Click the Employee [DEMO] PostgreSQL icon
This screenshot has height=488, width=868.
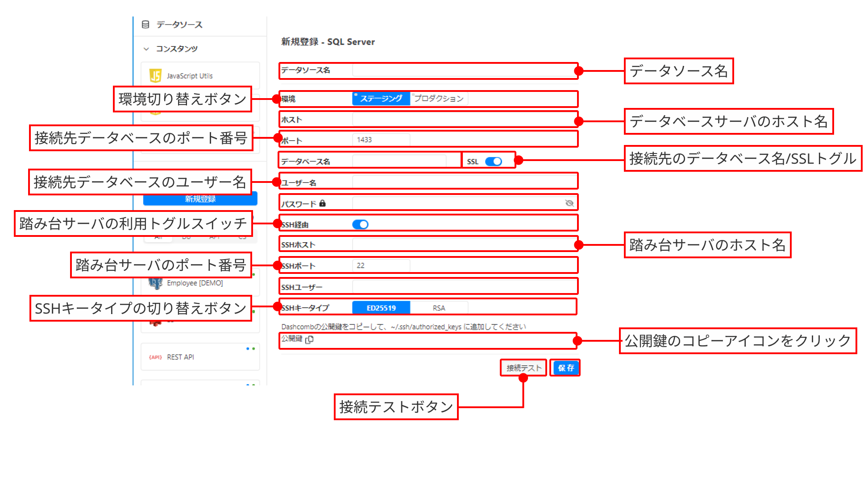(x=155, y=283)
